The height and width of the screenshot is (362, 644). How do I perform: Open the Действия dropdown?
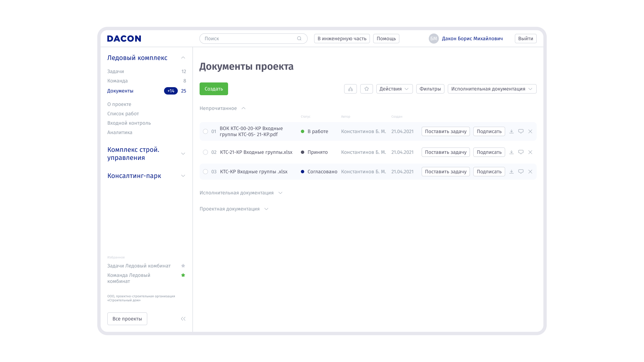(394, 89)
